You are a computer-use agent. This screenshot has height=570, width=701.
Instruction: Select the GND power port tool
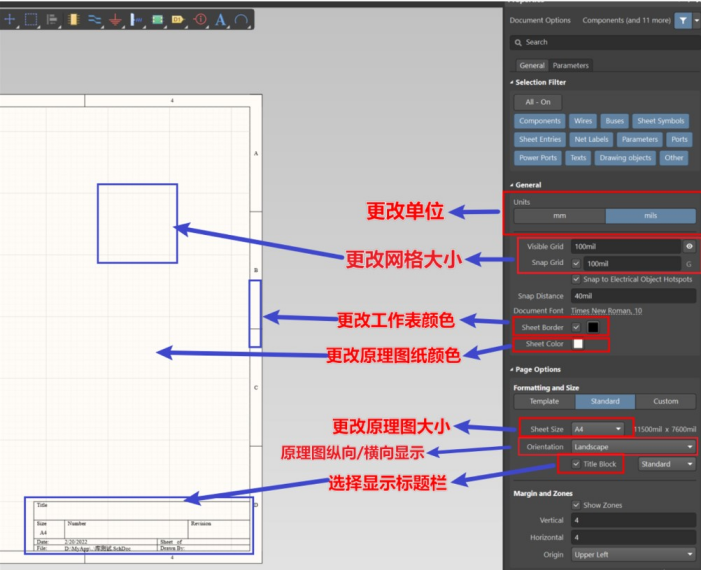(x=116, y=19)
